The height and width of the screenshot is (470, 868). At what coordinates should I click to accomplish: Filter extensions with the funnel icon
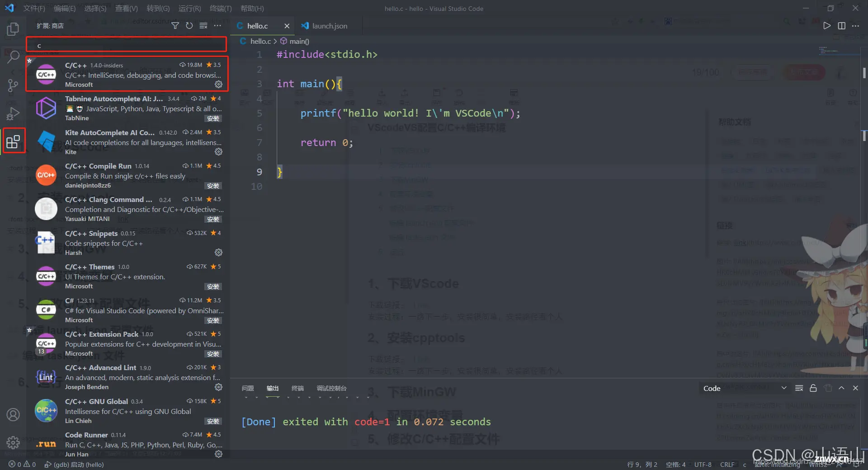[x=175, y=26]
